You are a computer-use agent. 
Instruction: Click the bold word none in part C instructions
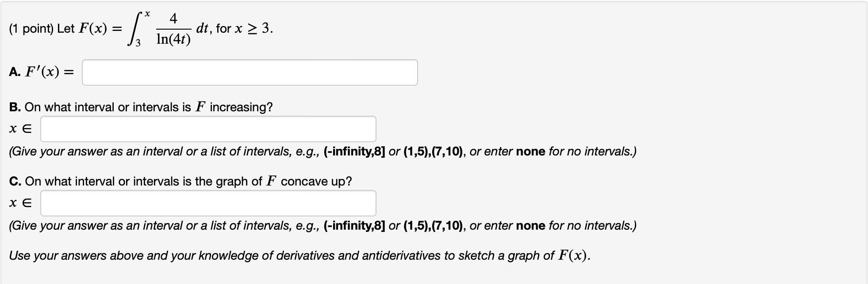530,226
